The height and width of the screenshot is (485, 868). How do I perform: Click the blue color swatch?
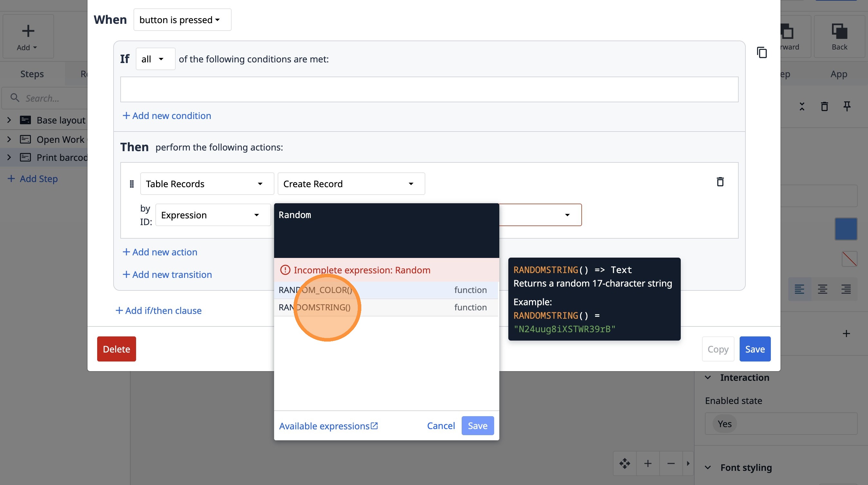click(846, 229)
